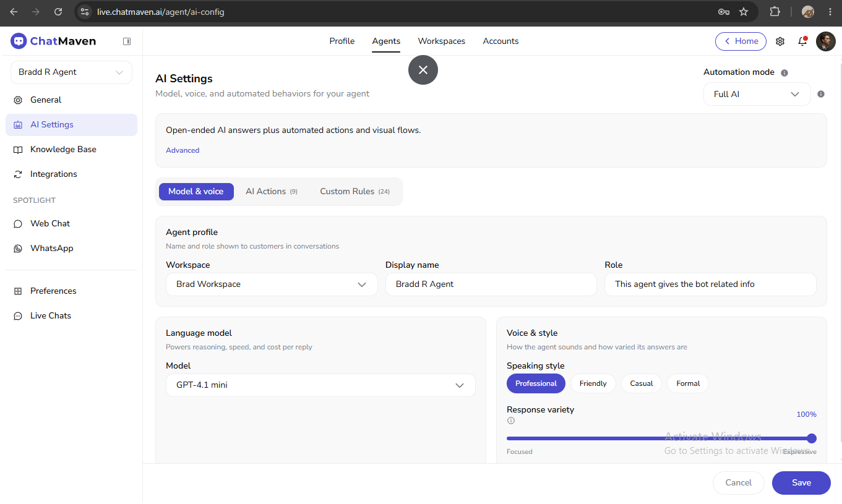The width and height of the screenshot is (842, 504).
Task: Click the Advanced link
Action: (183, 150)
